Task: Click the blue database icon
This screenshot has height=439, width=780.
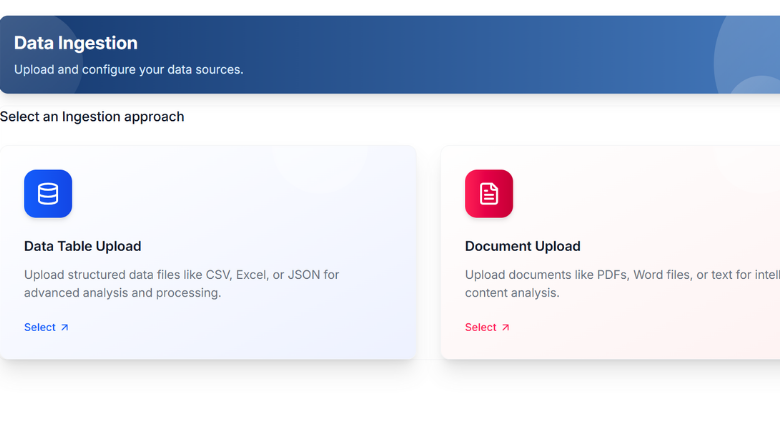Action: (48, 194)
